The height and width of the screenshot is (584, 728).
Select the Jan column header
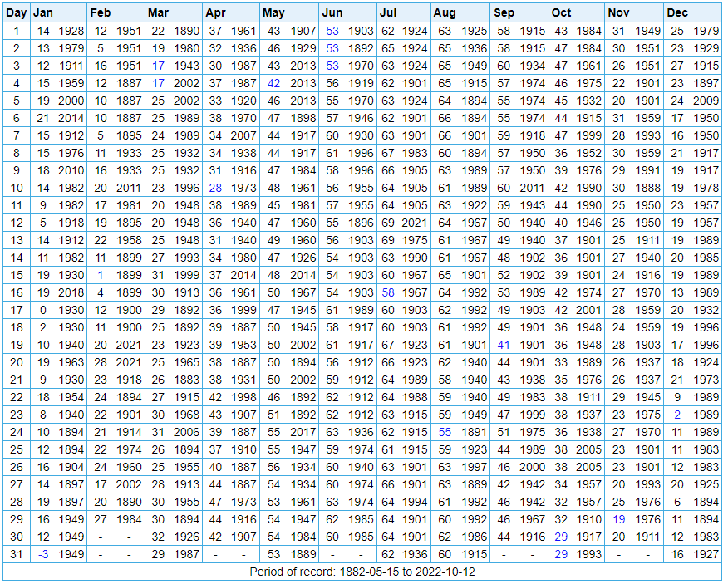[x=43, y=12]
